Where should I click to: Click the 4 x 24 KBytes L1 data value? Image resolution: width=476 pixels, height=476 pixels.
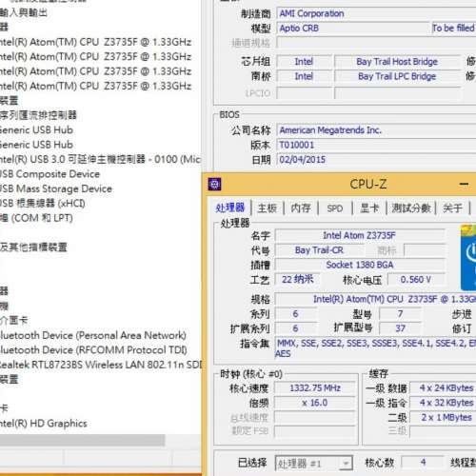tap(444, 388)
